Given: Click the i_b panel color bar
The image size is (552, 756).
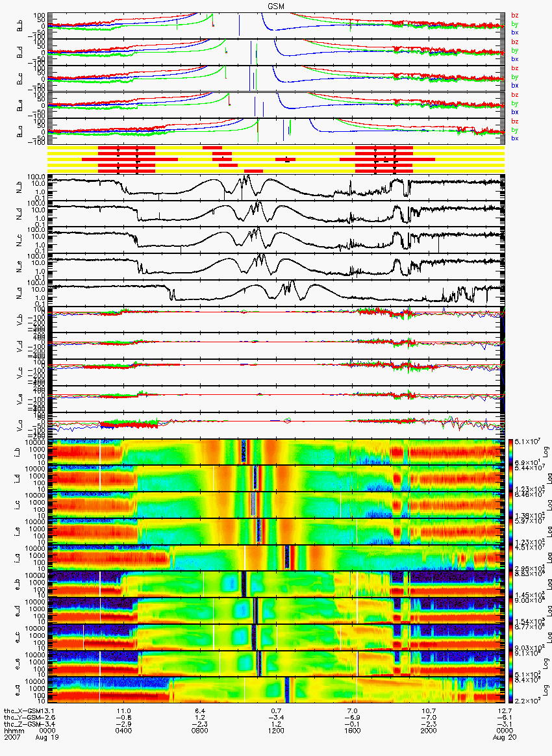Looking at the screenshot, I should [509, 453].
